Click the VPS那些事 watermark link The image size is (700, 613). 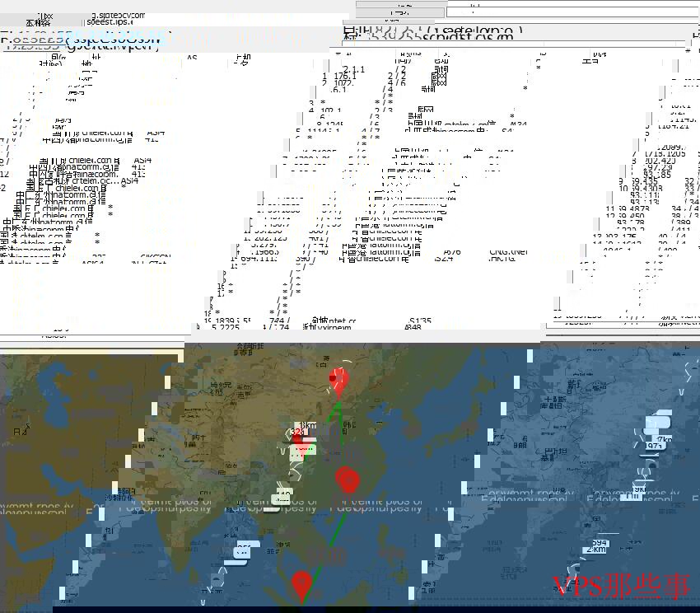point(621,587)
